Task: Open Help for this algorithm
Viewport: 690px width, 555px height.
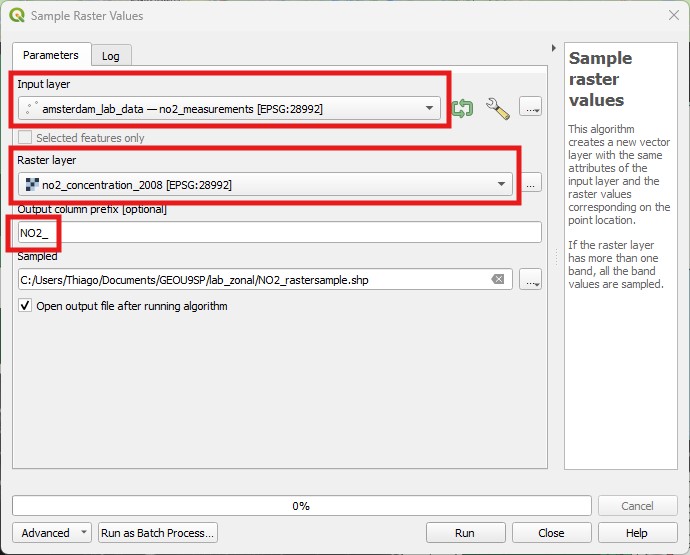Action: click(637, 533)
